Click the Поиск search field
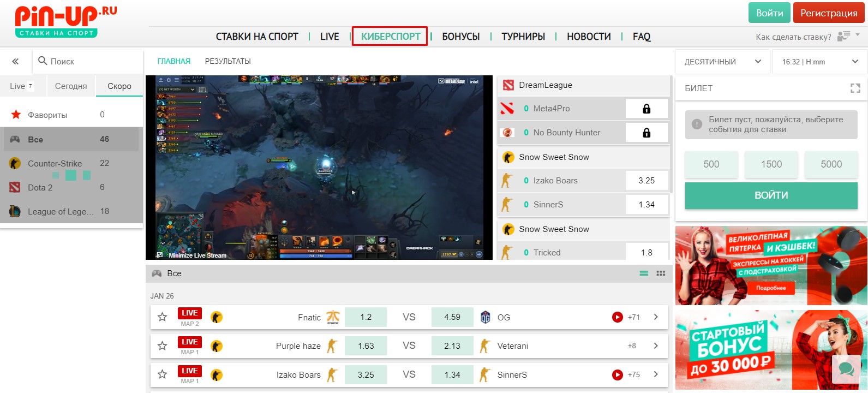868x393 pixels. (88, 62)
